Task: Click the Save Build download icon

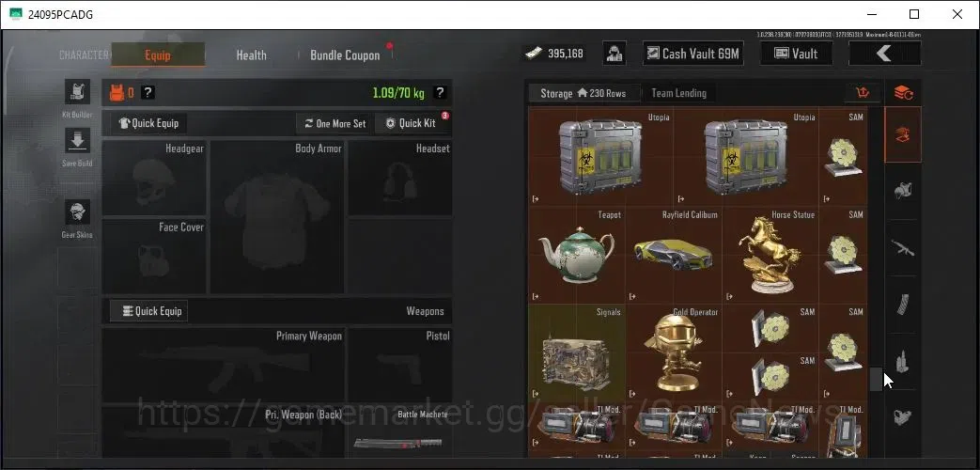Action: (x=77, y=141)
